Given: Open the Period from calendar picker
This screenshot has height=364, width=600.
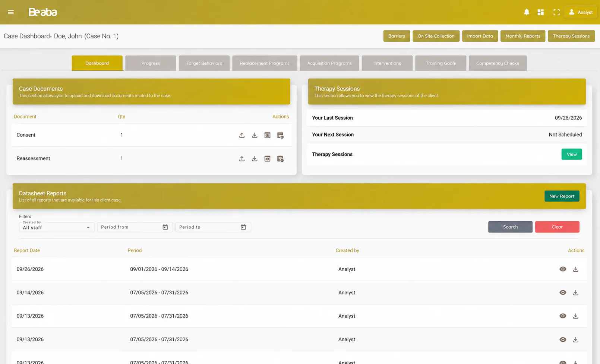Looking at the screenshot, I should point(165,227).
